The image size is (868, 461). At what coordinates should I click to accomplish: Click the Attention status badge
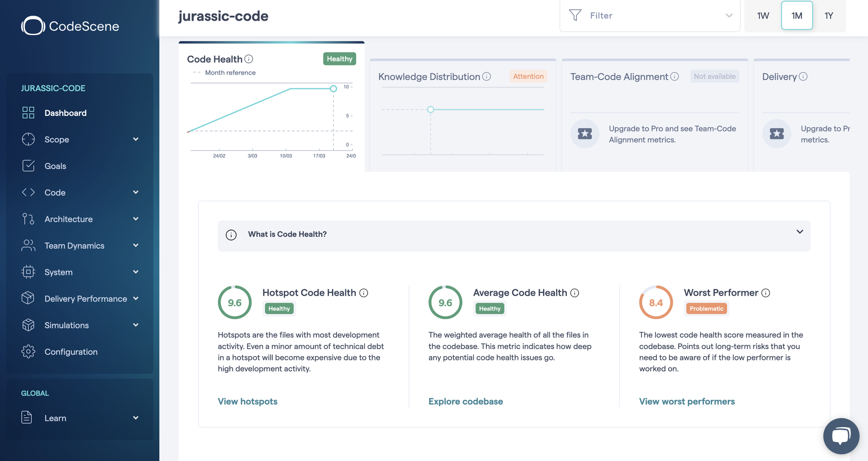point(528,76)
